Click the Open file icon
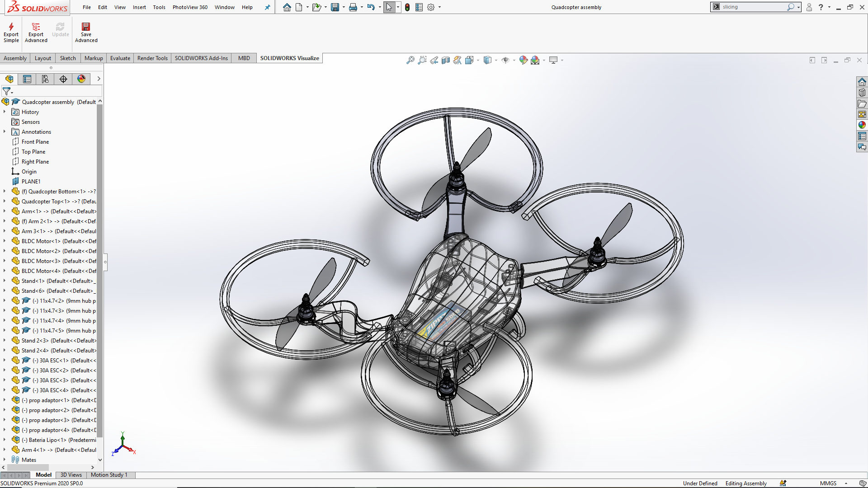The width and height of the screenshot is (868, 488). pos(316,7)
